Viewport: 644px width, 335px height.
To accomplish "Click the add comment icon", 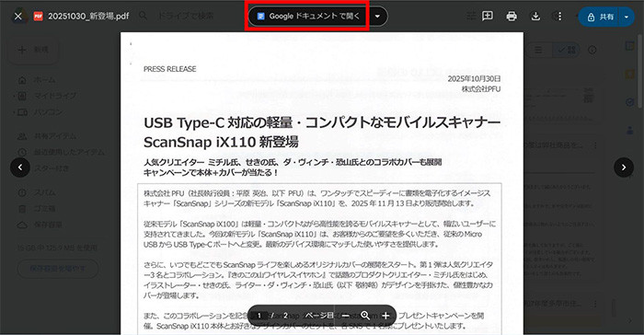I will tap(488, 16).
